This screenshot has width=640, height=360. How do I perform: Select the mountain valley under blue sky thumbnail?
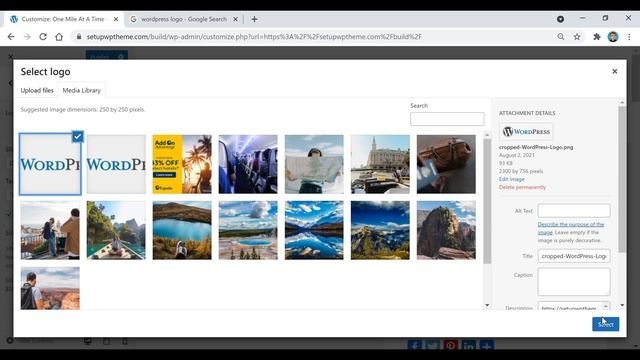click(380, 230)
